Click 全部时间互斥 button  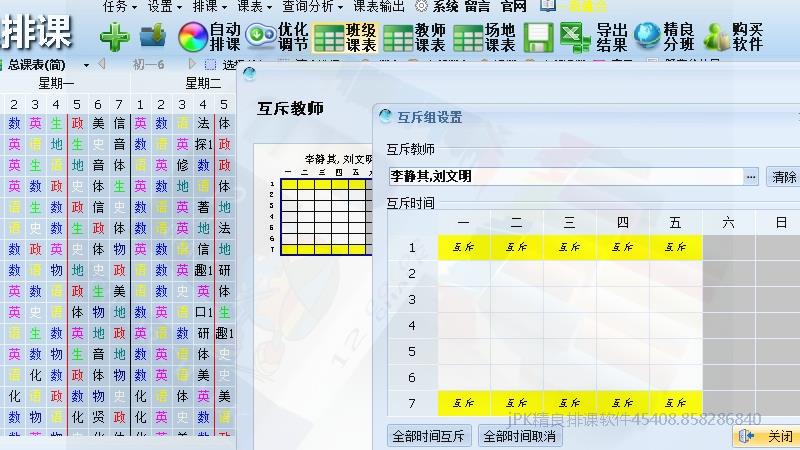pyautogui.click(x=429, y=436)
